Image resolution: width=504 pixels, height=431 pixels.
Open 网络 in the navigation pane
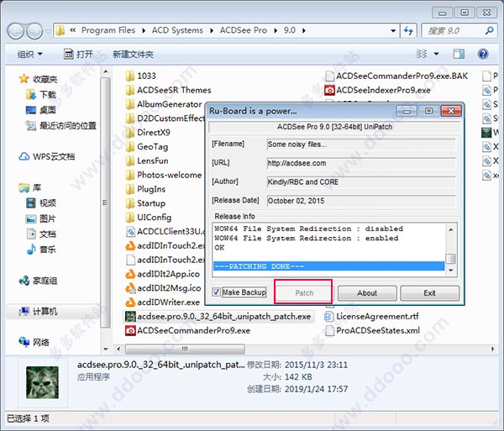point(34,342)
